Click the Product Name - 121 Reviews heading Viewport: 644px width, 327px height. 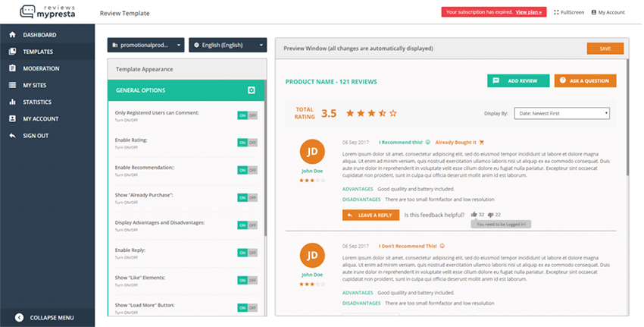(x=331, y=82)
